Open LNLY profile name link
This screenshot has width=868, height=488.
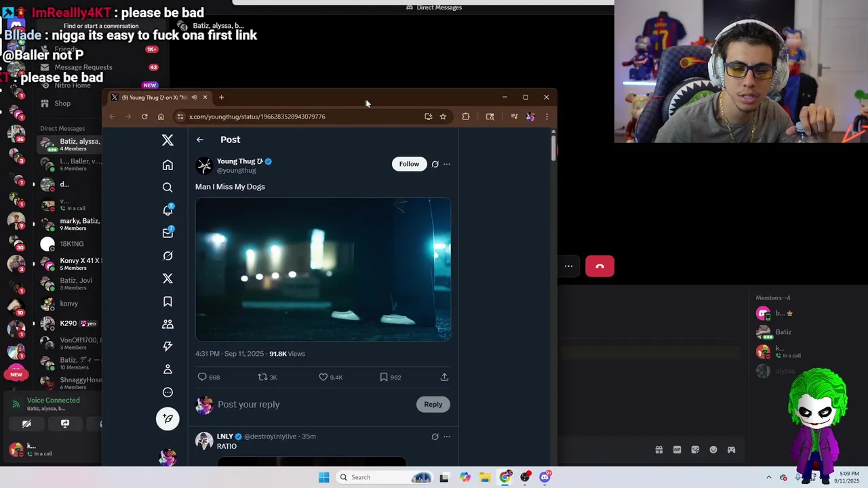(225, 436)
